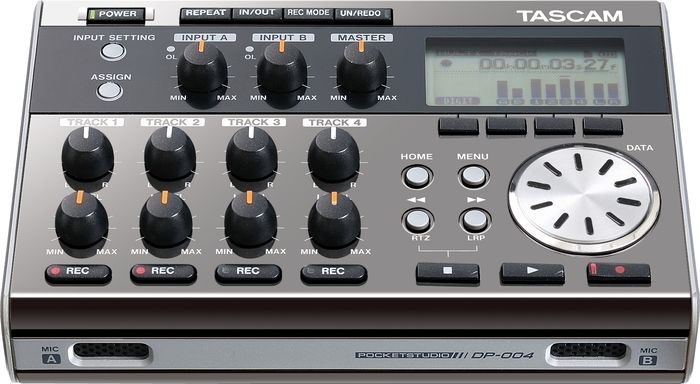Adjust the INPUT B level knob
Screen dimensions: 700x384
coord(282,72)
